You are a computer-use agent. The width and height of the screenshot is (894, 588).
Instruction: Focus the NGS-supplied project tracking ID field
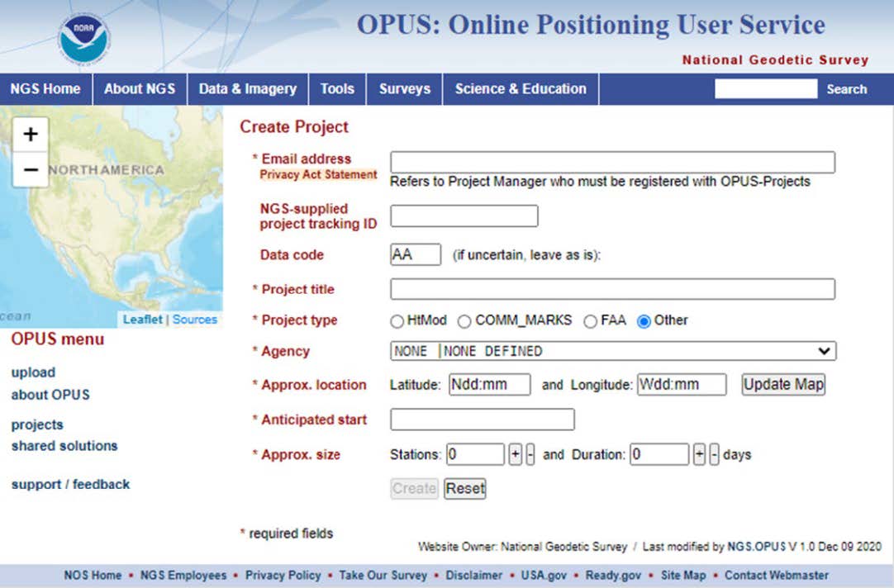pyautogui.click(x=464, y=216)
